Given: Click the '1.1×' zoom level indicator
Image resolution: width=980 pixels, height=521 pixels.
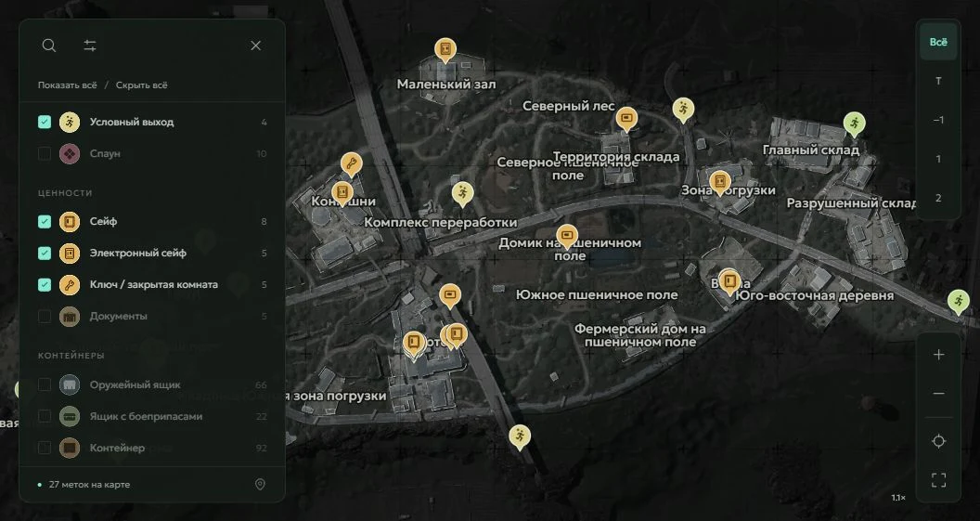Looking at the screenshot, I should (x=898, y=498).
